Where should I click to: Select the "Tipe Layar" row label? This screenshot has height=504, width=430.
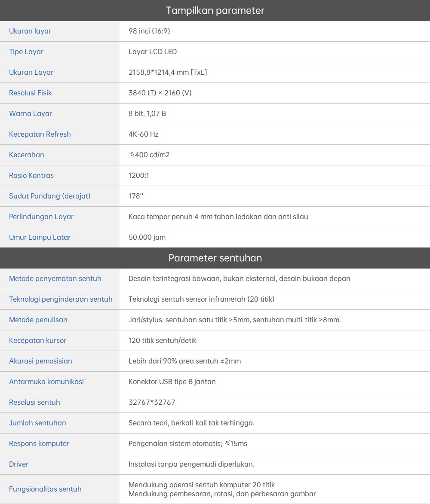(26, 52)
